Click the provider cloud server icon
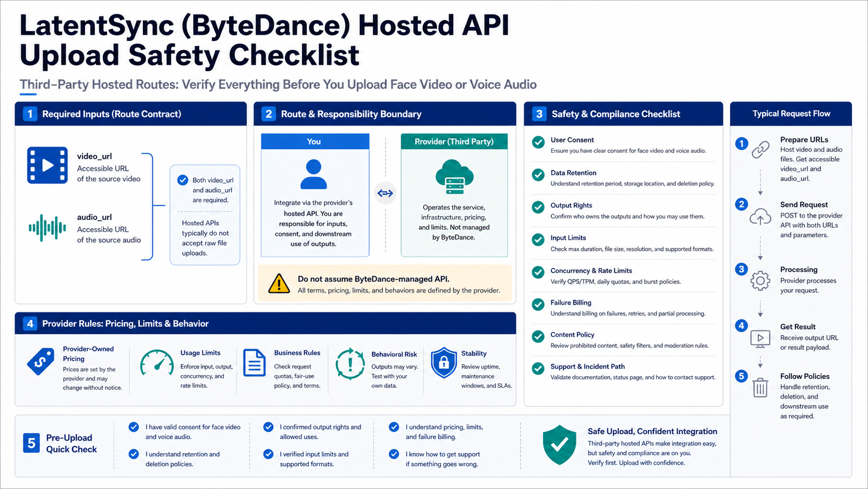 454,177
